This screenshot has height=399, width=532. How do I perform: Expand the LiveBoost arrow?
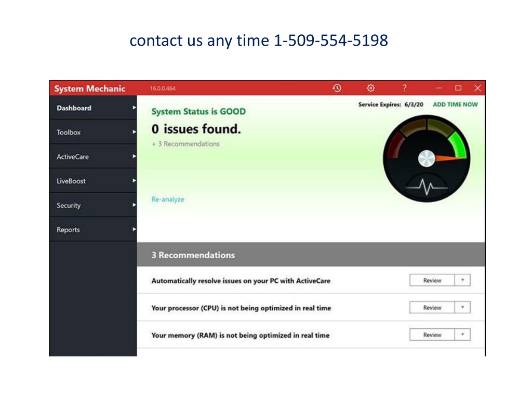[134, 180]
